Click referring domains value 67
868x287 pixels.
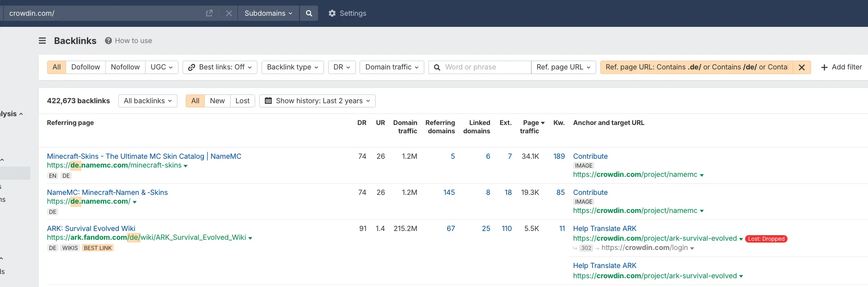tap(451, 229)
